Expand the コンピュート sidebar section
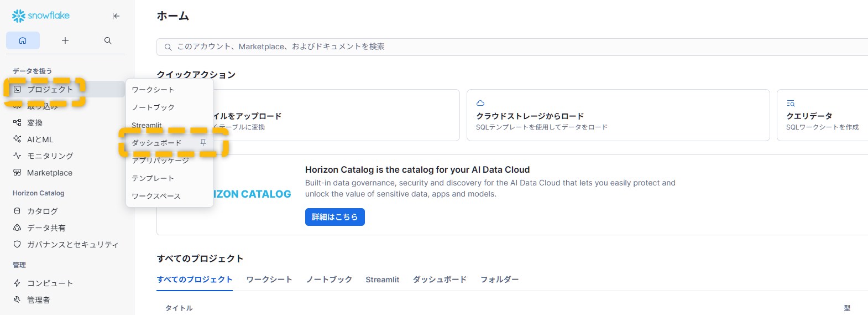Image resolution: width=868 pixels, height=315 pixels. (50, 283)
